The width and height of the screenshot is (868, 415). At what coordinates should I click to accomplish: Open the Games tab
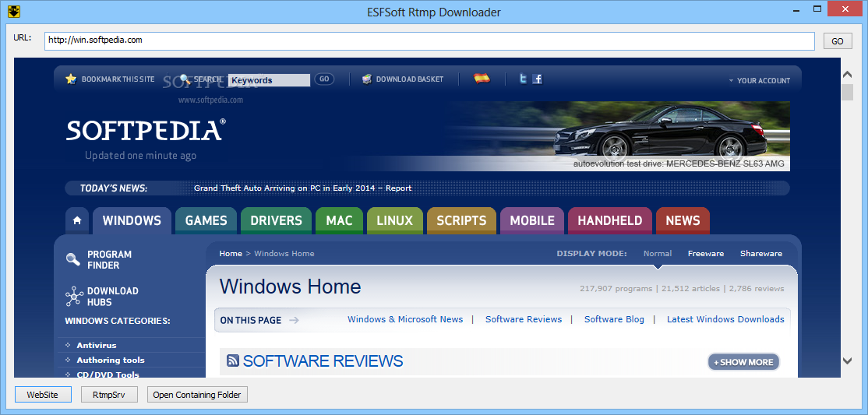point(206,221)
